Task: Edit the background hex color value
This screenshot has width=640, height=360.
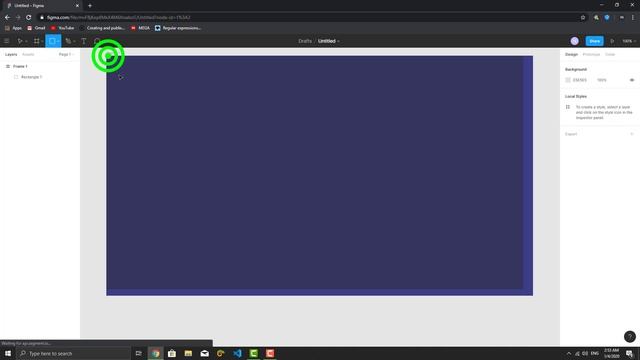Action: tap(580, 80)
